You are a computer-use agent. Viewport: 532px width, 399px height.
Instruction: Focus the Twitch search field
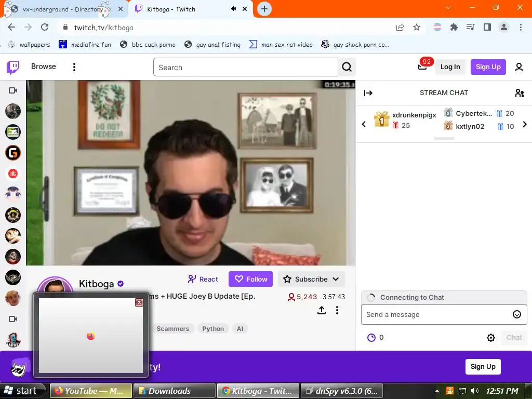click(246, 67)
